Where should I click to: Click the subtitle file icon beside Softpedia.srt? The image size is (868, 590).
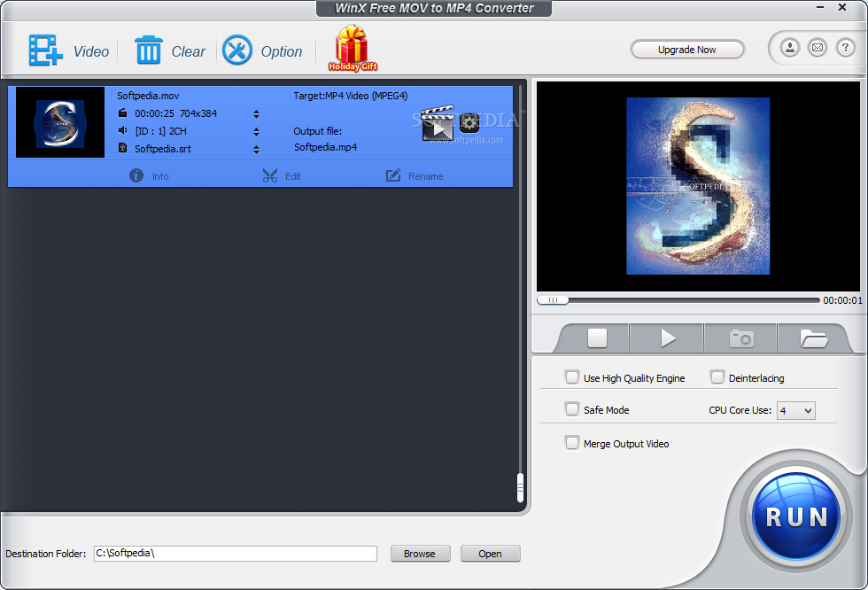tap(123, 148)
